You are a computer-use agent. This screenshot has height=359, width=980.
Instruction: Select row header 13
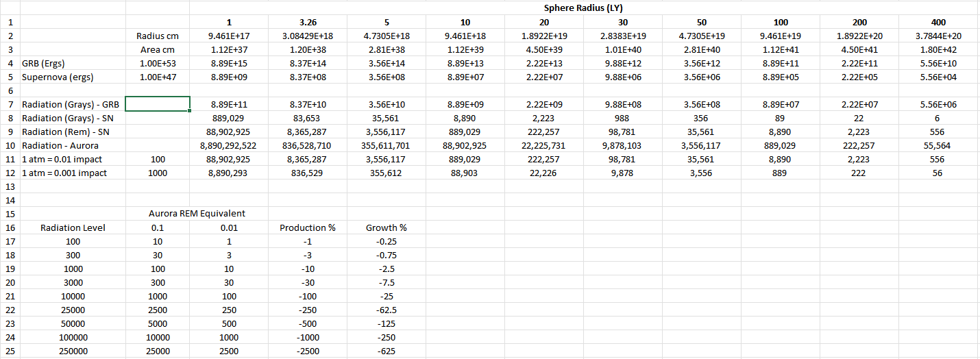10,186
